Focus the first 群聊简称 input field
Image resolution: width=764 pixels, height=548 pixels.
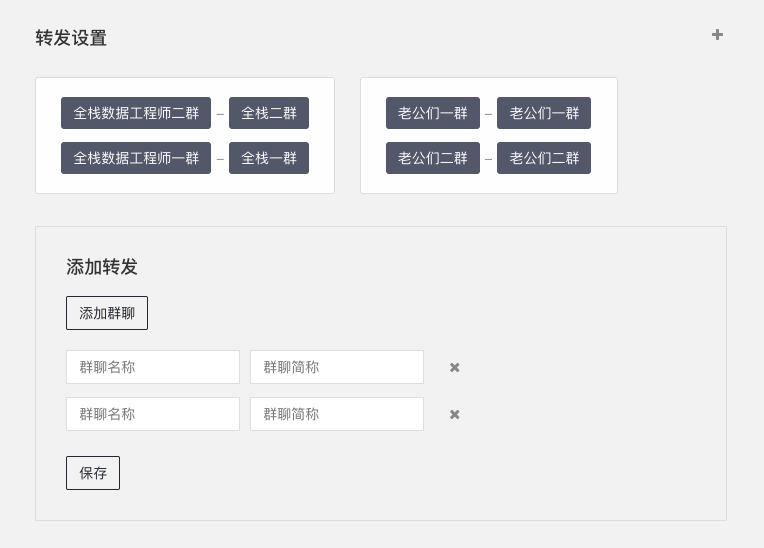[337, 367]
